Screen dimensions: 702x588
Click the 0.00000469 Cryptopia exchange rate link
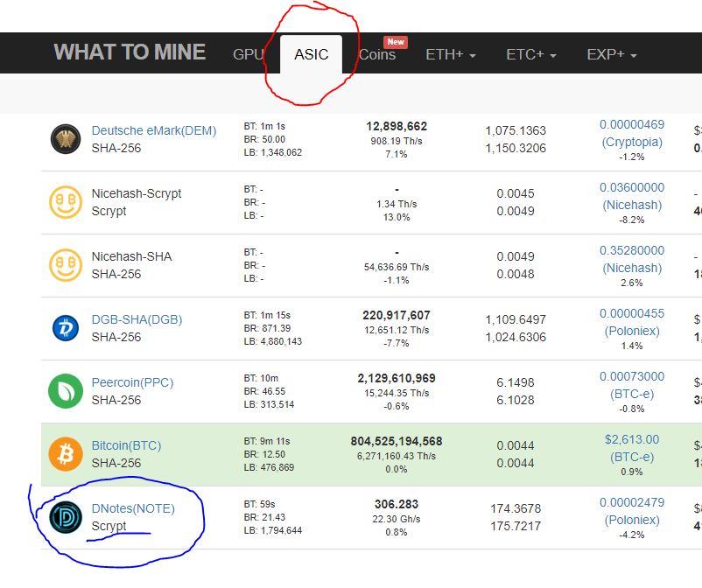632,133
